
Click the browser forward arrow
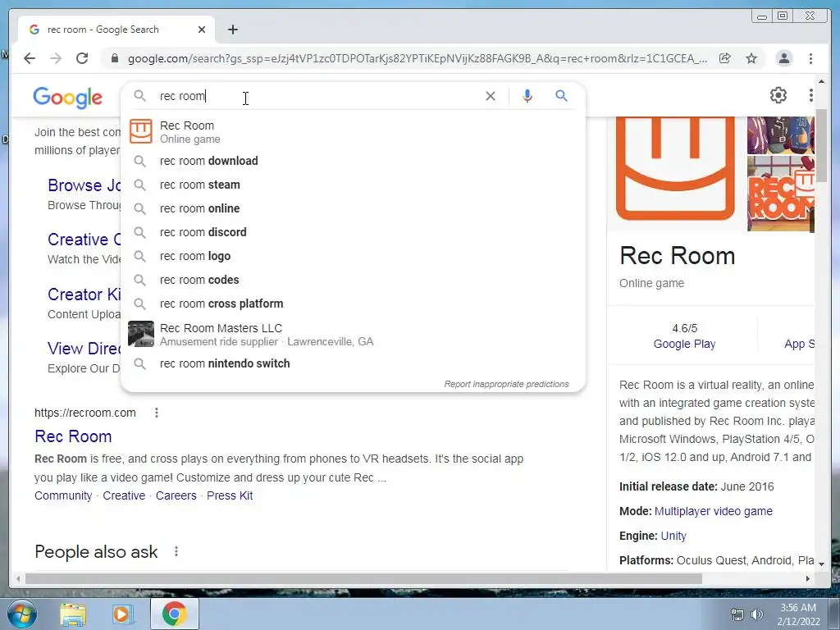(56, 58)
